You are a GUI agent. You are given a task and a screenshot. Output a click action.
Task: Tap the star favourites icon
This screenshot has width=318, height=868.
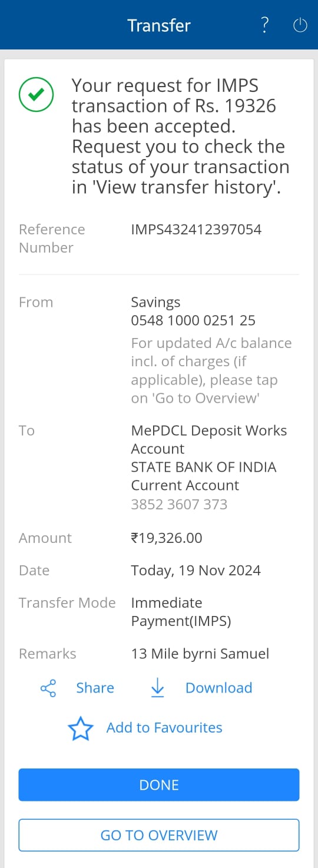point(81,728)
